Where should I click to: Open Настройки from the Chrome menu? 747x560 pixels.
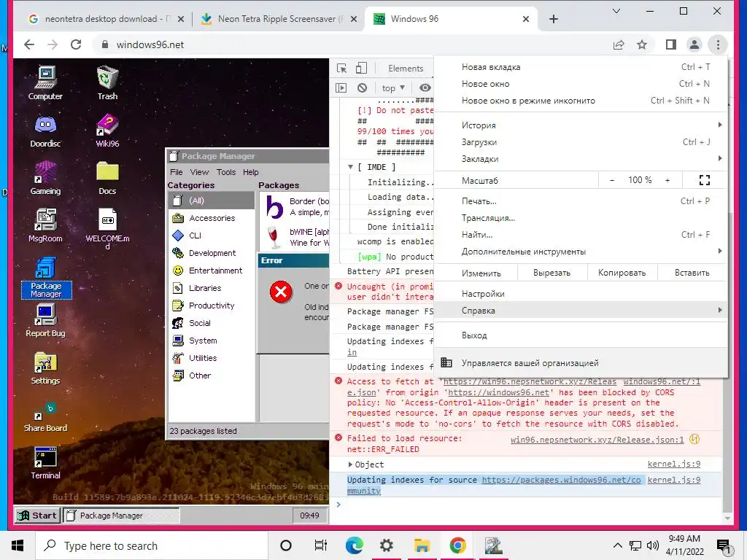click(580, 294)
